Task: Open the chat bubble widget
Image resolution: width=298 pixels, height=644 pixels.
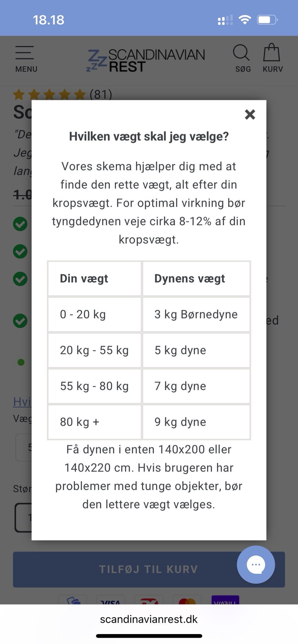Action: click(256, 564)
